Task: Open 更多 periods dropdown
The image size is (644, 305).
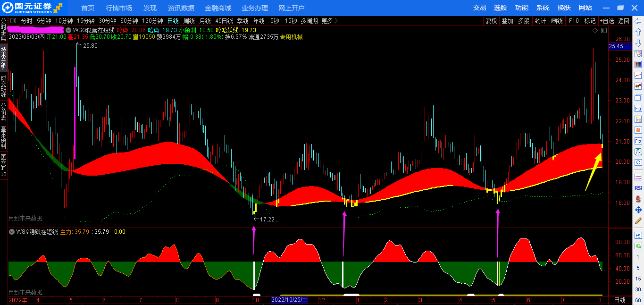Action: [x=330, y=21]
